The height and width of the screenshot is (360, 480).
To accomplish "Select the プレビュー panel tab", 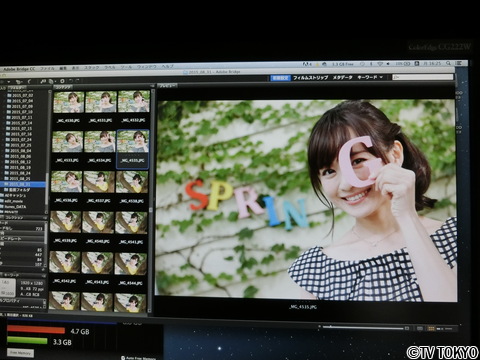I will [168, 86].
